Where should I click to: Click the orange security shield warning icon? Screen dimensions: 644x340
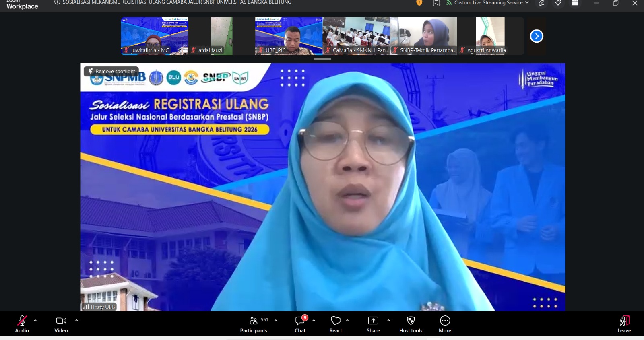coord(419,3)
